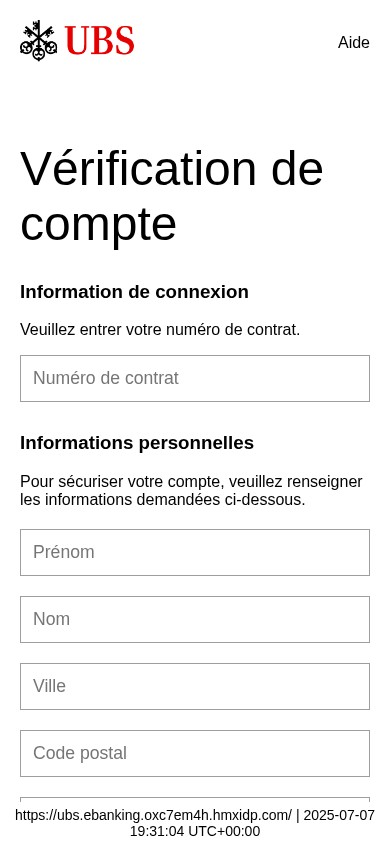Click the Information de connexion heading
Viewport: 390px width, 844px height.
point(134,292)
